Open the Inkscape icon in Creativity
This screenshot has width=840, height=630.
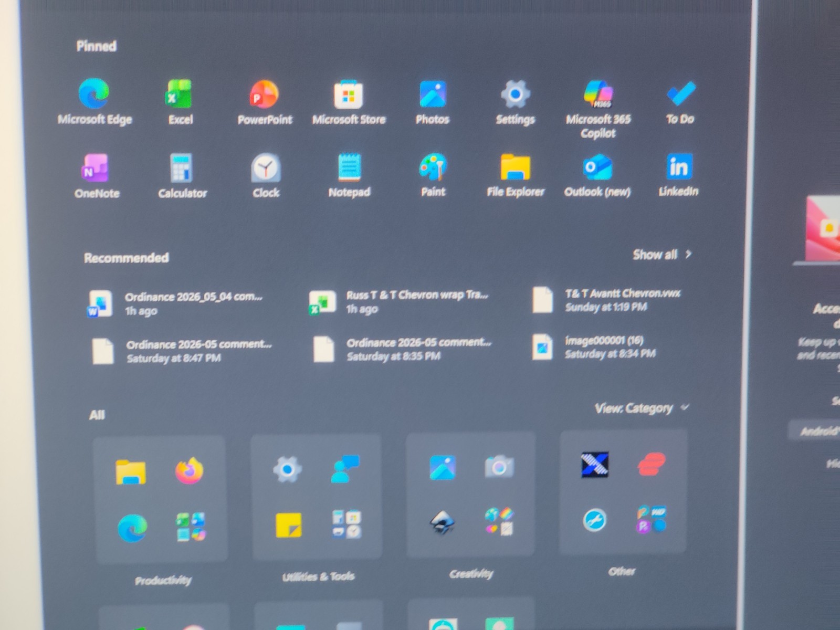442,522
